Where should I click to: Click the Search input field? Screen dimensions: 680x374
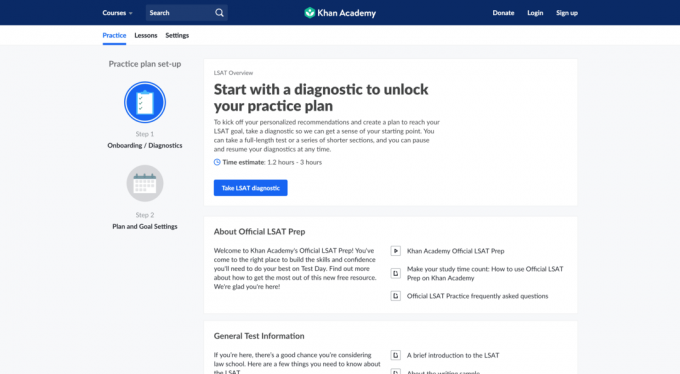tap(186, 13)
